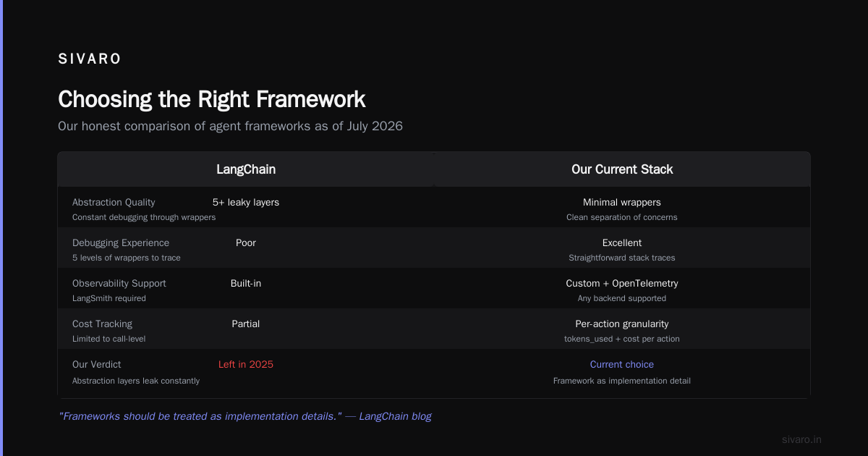Click the red Left in 2025 verdict

(246, 365)
